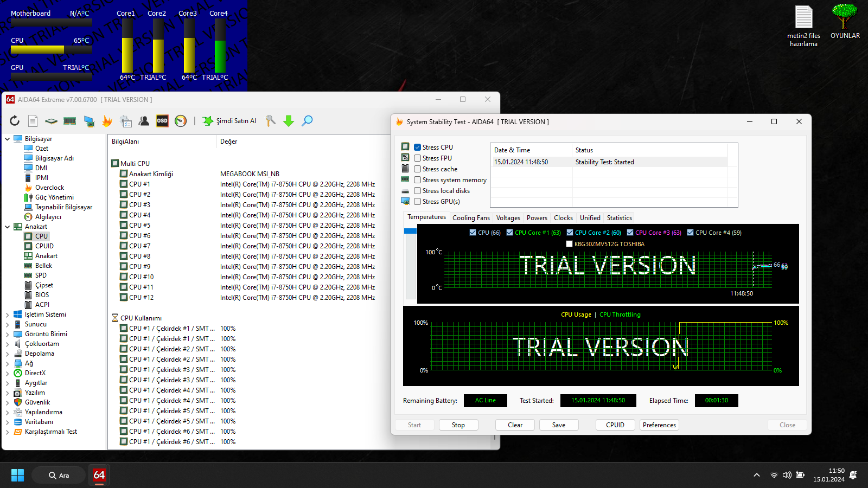Collapse the Anakart tree node
This screenshot has height=488, width=868.
(x=8, y=227)
